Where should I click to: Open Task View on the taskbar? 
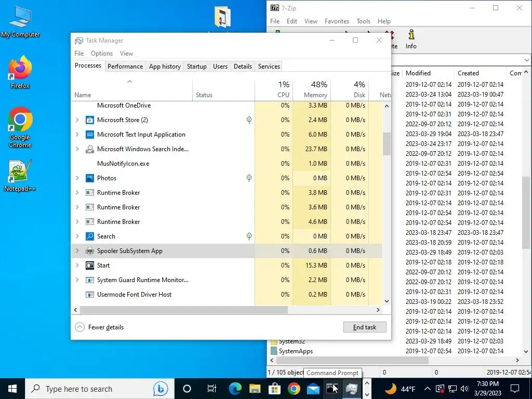coord(212,389)
